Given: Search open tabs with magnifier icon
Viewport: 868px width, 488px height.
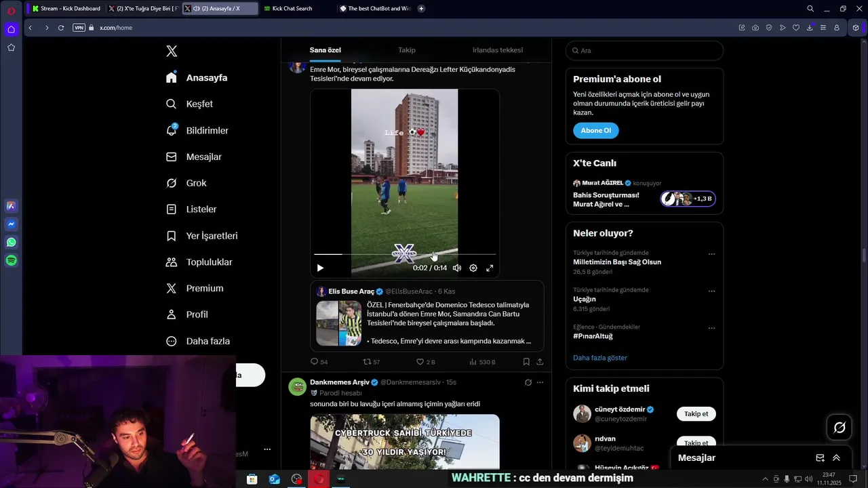Looking at the screenshot, I should pos(810,9).
